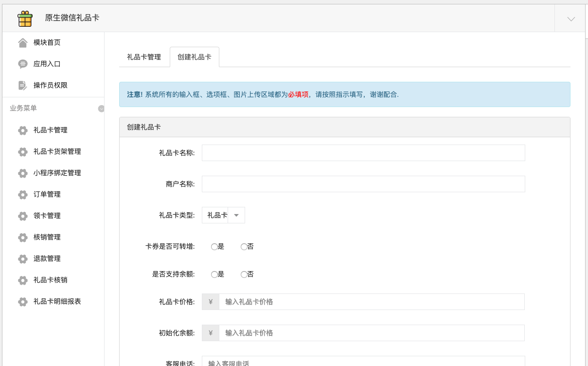This screenshot has width=588, height=366.
Task: Click the 创建礼品卡 panel heading
Action: click(144, 128)
